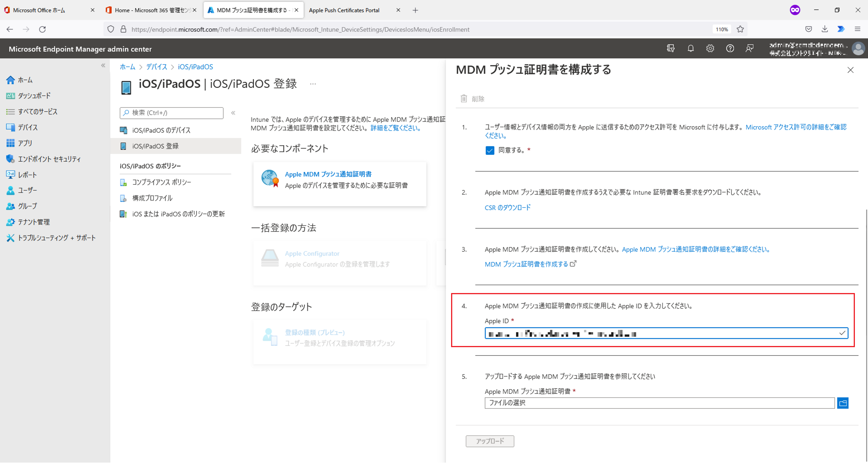Collapse the iOS/iPadOS resource menu

233,113
